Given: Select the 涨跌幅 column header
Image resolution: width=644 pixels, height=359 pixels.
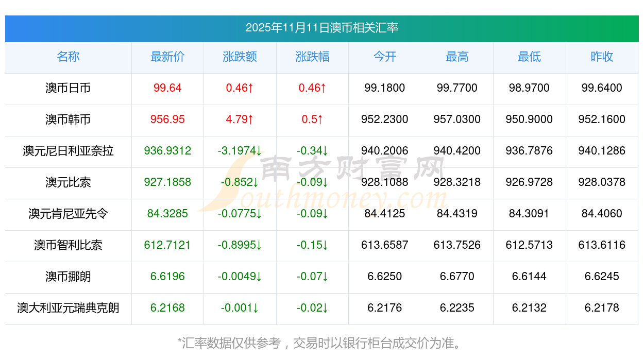Looking at the screenshot, I should 312,57.
